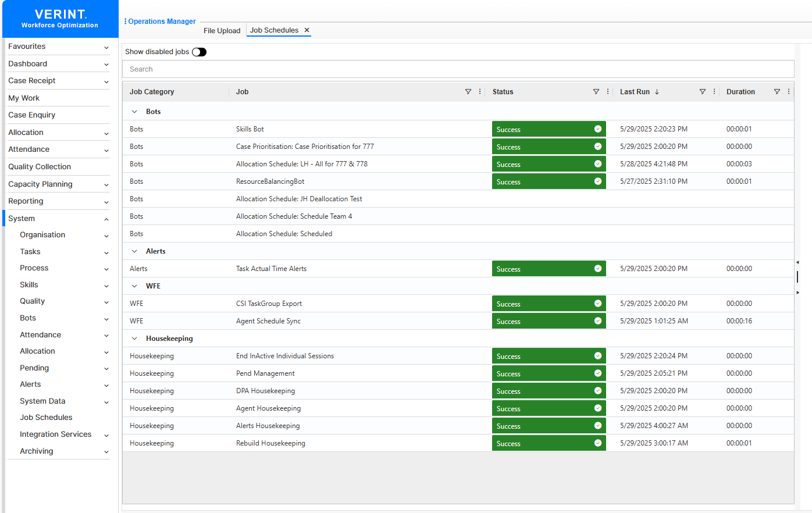Open the Status column options menu
This screenshot has height=513, width=812.
[608, 92]
